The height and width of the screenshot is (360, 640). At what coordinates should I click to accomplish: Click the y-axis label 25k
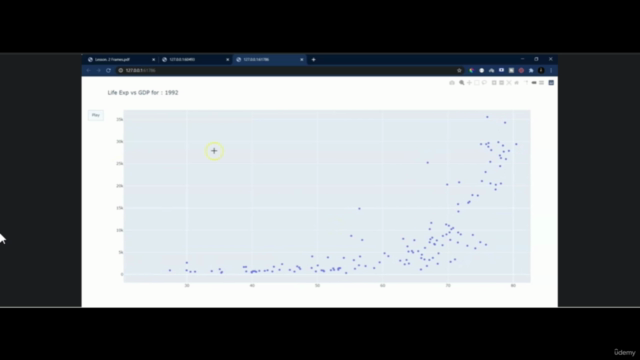(120, 164)
